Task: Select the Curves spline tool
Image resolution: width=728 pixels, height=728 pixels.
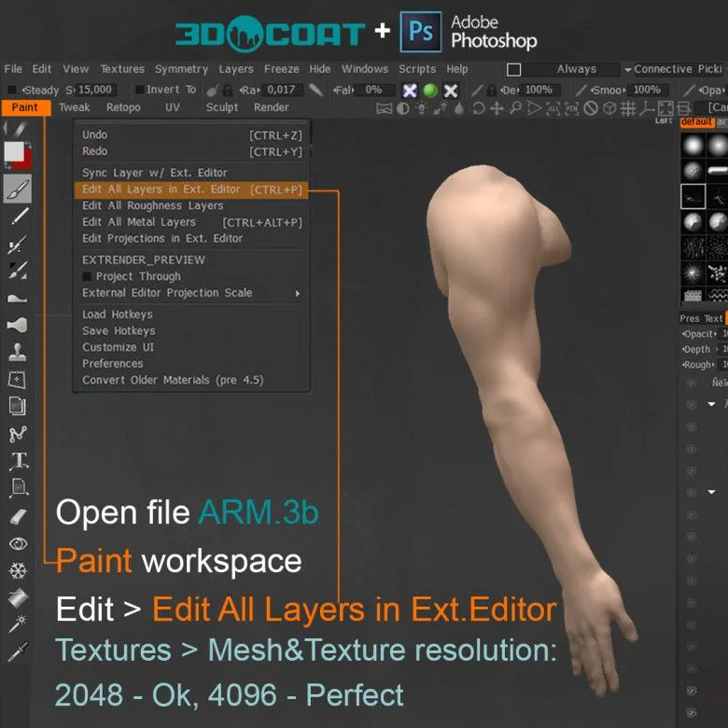Action: (x=18, y=434)
